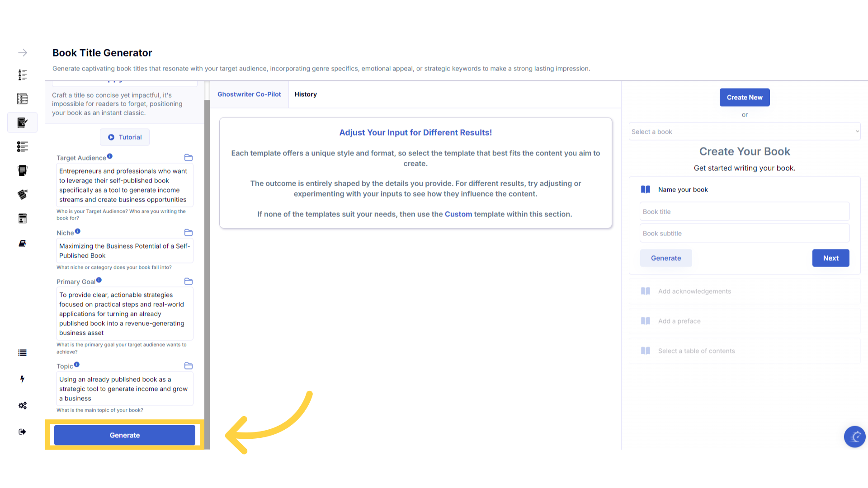This screenshot has height=488, width=868.
Task: Open the closed book sidebar icon
Action: click(x=22, y=244)
